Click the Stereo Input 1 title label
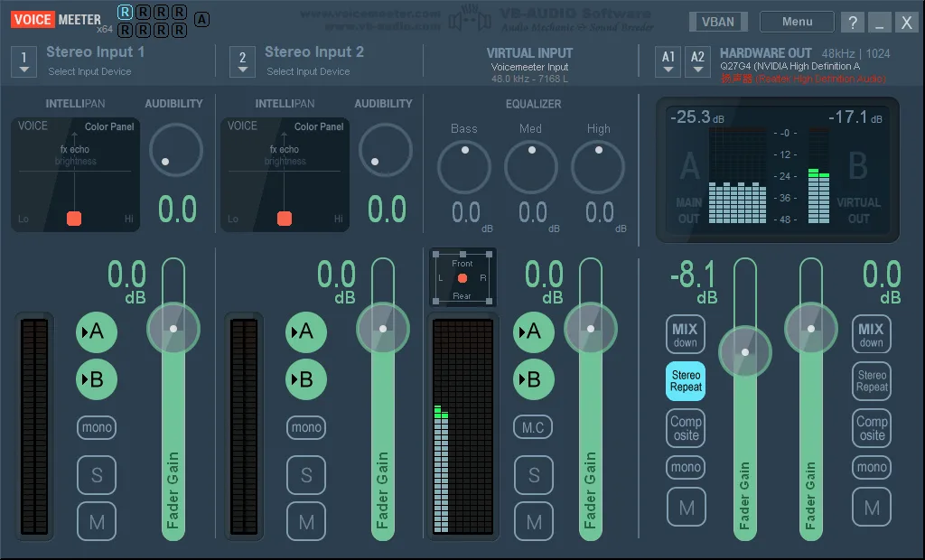Screen dimensions: 925x560 pyautogui.click(x=96, y=51)
